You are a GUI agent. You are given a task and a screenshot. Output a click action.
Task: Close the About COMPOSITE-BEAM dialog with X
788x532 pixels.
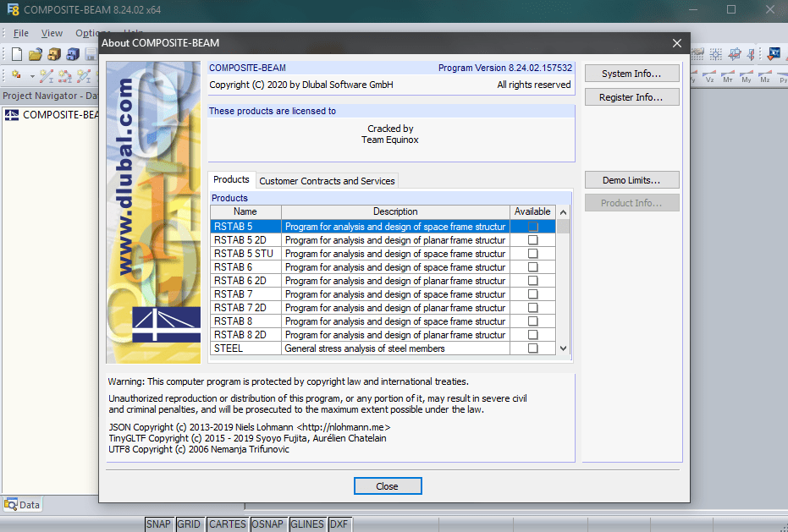point(677,43)
